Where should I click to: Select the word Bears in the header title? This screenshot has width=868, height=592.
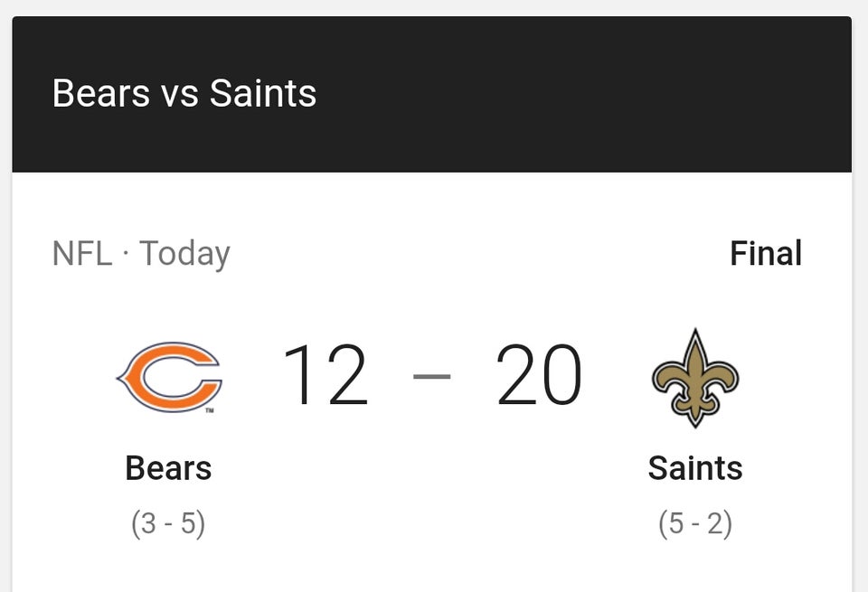click(x=100, y=93)
